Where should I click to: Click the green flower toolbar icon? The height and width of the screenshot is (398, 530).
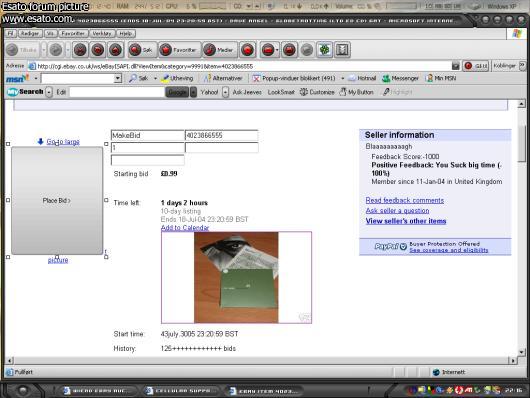324,50
